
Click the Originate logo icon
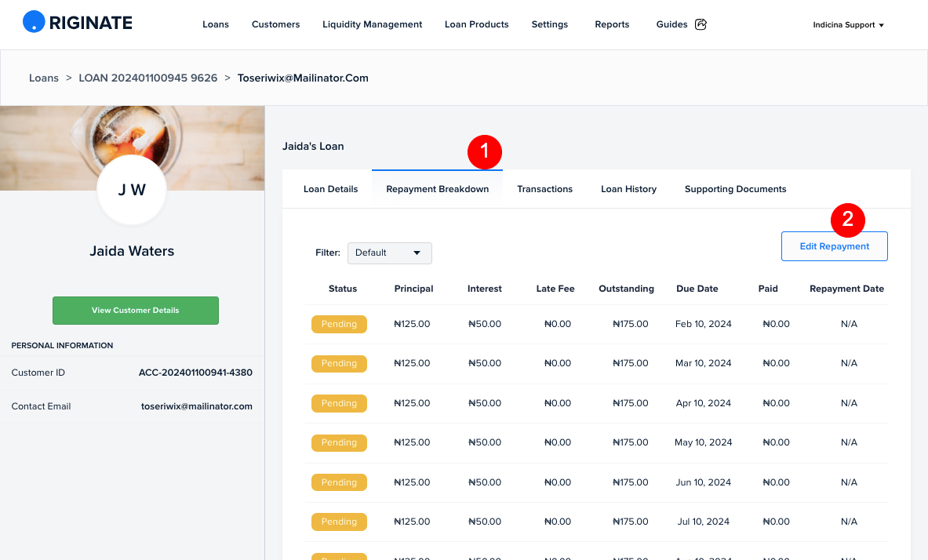(x=34, y=22)
